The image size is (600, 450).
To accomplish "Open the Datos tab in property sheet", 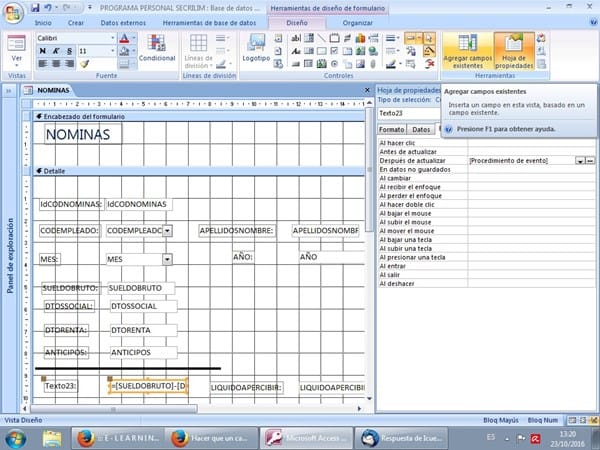I will tap(421, 130).
